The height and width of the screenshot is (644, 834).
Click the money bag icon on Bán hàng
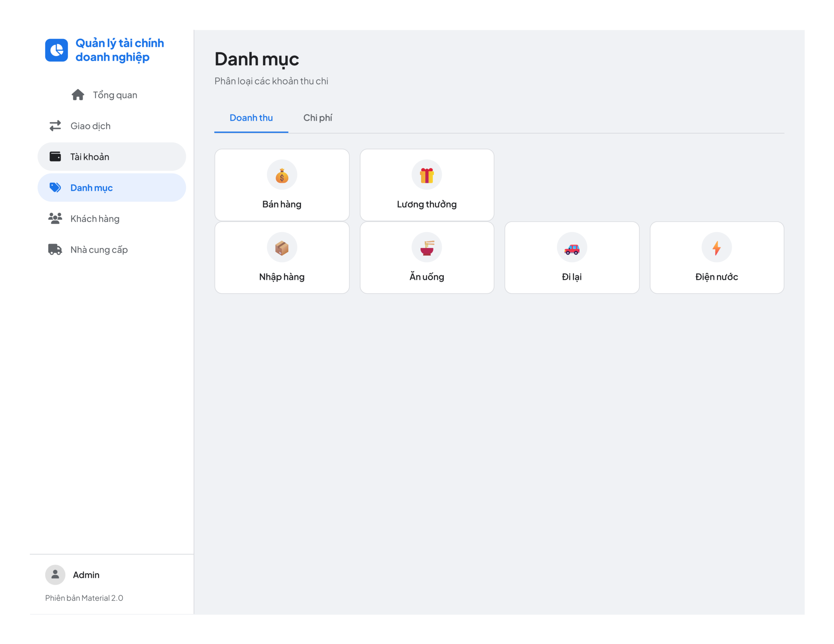[282, 175]
